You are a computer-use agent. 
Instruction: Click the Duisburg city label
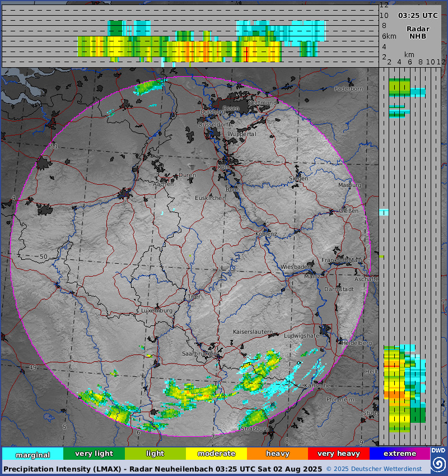213,112
